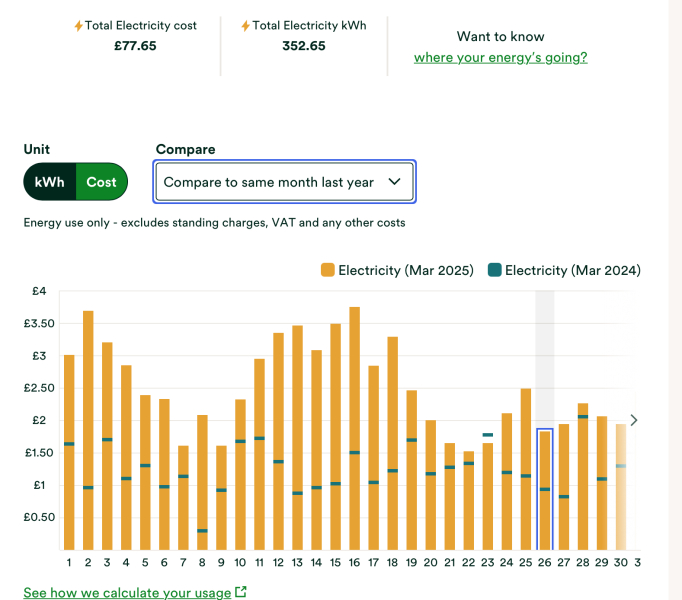Image resolution: width=682 pixels, height=600 pixels.
Task: Advance chart with right arrow chevron
Action: click(633, 420)
